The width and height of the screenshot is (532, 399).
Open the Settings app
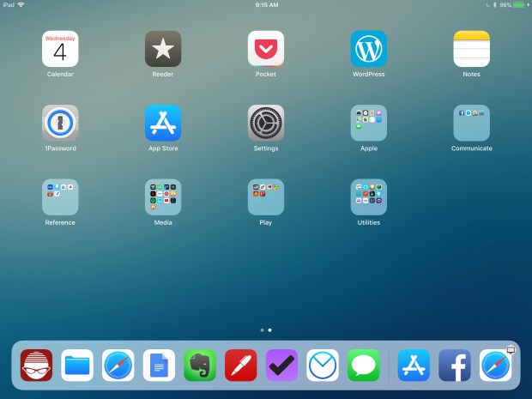point(266,123)
